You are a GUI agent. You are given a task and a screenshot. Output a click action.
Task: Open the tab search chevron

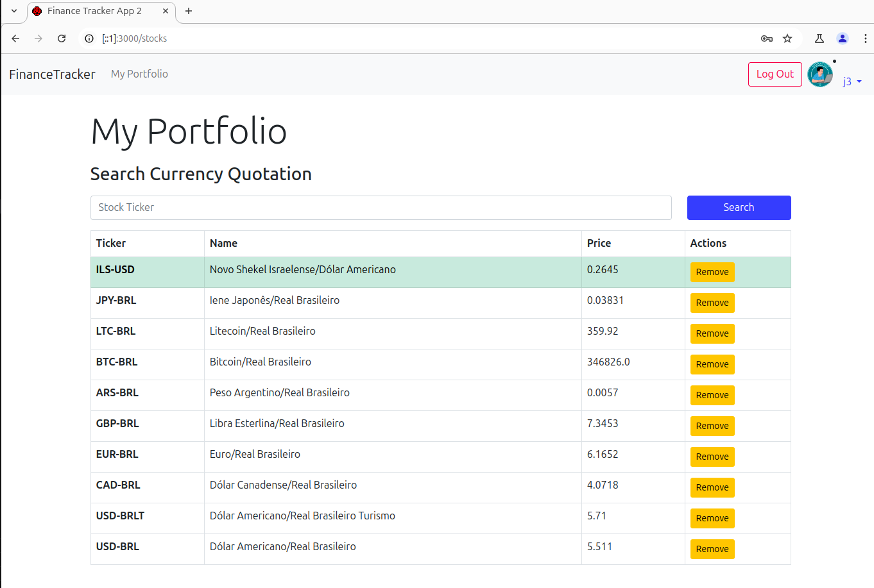[x=14, y=11]
